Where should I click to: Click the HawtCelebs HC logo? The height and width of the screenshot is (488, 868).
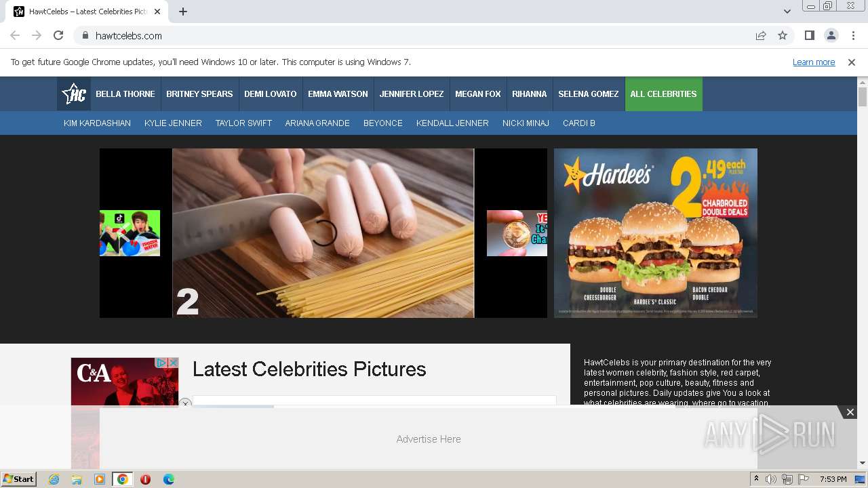(74, 94)
